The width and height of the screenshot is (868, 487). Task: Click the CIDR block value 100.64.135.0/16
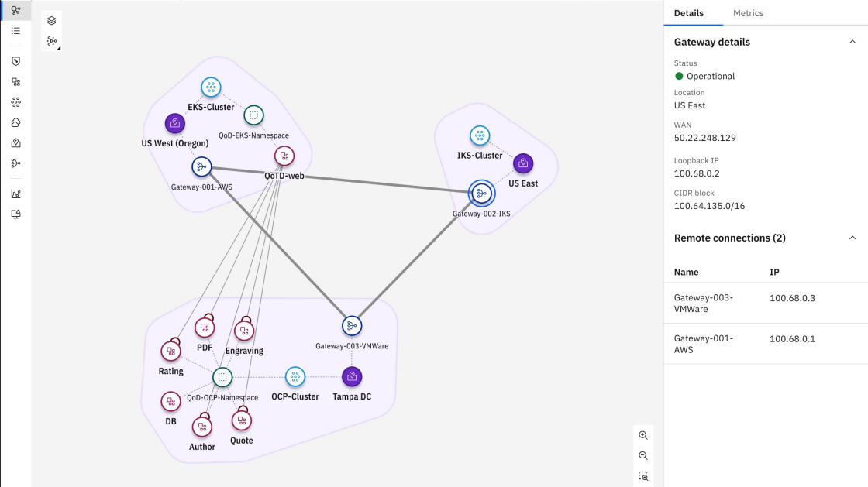click(709, 206)
